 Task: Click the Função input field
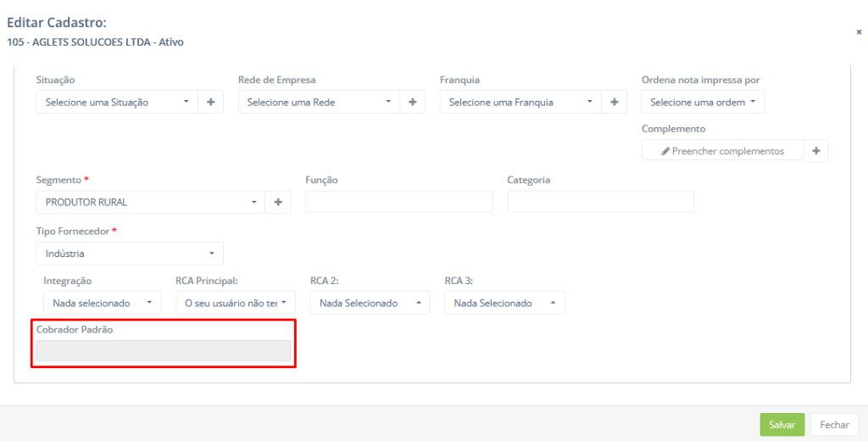pyautogui.click(x=399, y=201)
